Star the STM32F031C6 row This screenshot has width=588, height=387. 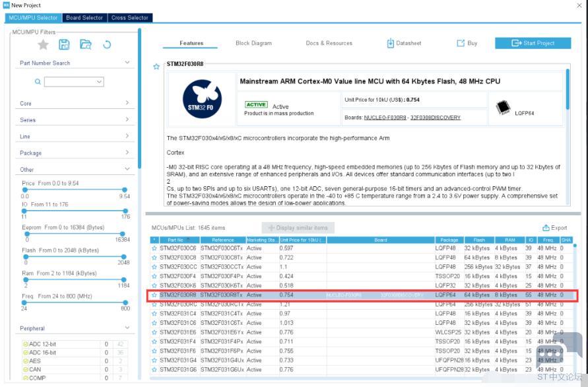click(x=154, y=323)
